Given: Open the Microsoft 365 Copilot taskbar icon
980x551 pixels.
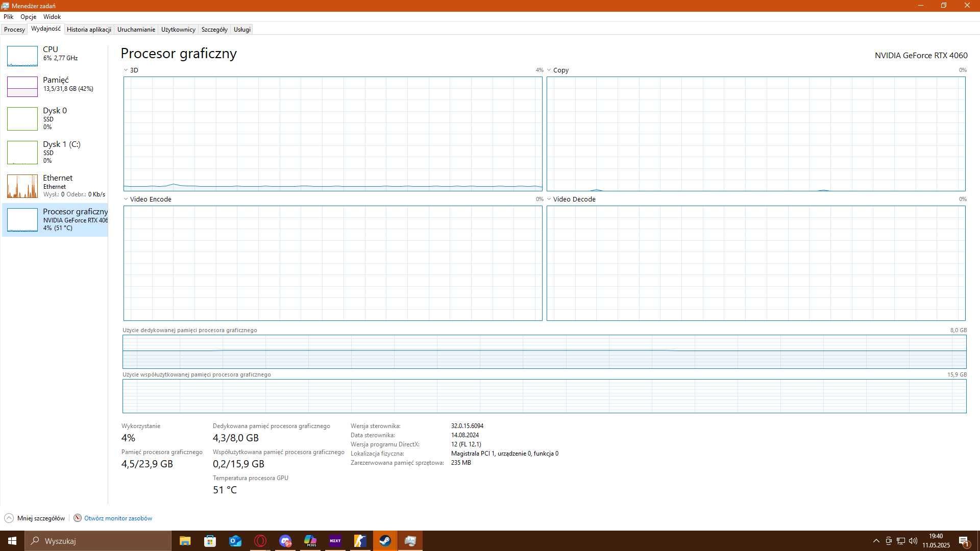Looking at the screenshot, I should tap(310, 541).
